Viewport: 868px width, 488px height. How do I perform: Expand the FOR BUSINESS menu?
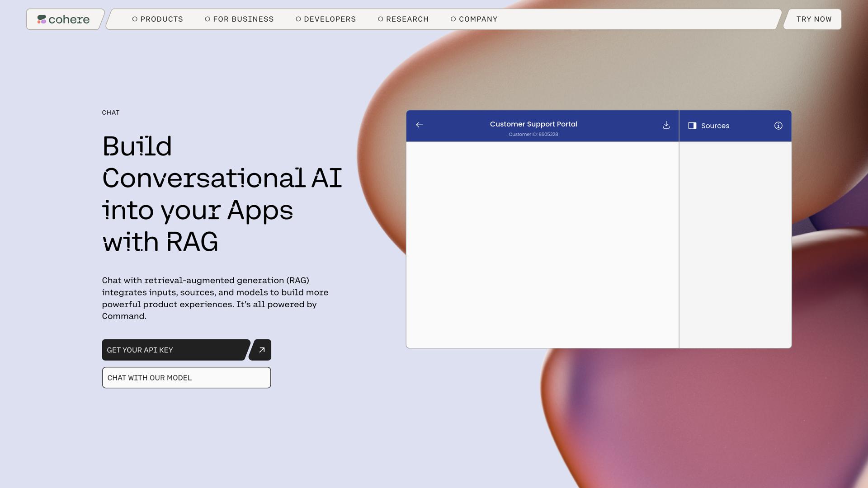(x=239, y=19)
